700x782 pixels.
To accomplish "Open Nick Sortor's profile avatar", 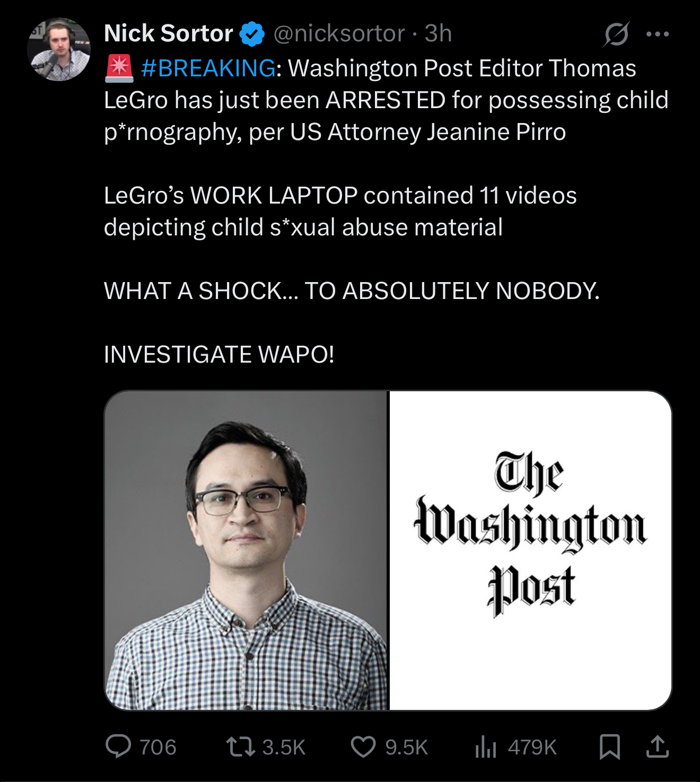I will 59,49.
